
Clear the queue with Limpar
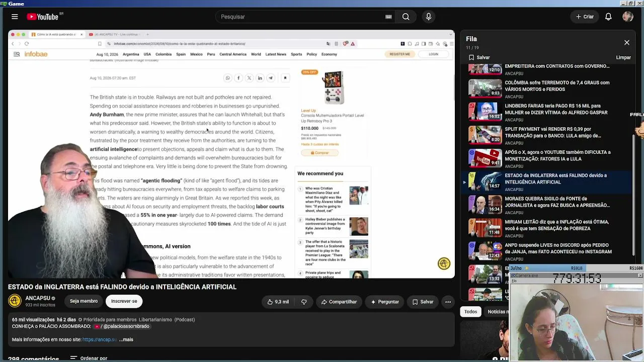click(x=623, y=57)
